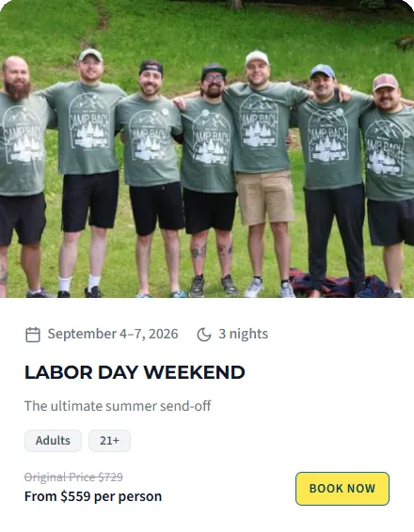414x532 pixels.
Task: Click the Camp Bach logo on second man's shirt
Action: coord(89,121)
